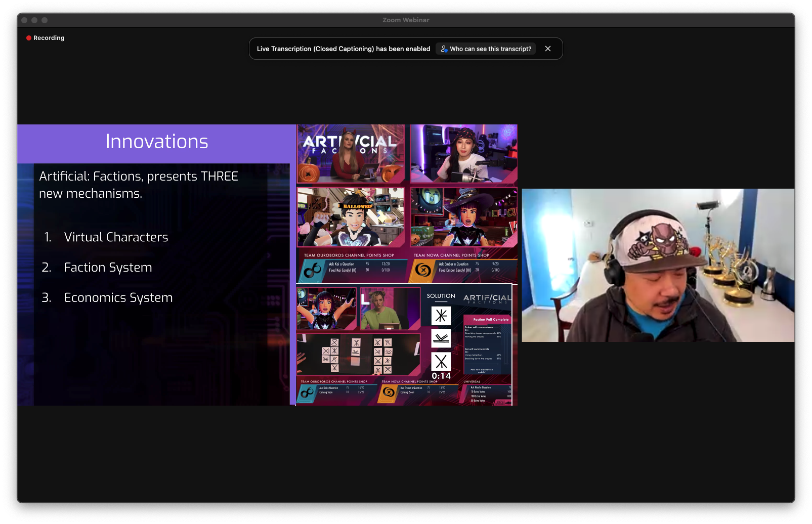Click the 0:14 countdown timer
This screenshot has height=524, width=812.
coord(441,376)
